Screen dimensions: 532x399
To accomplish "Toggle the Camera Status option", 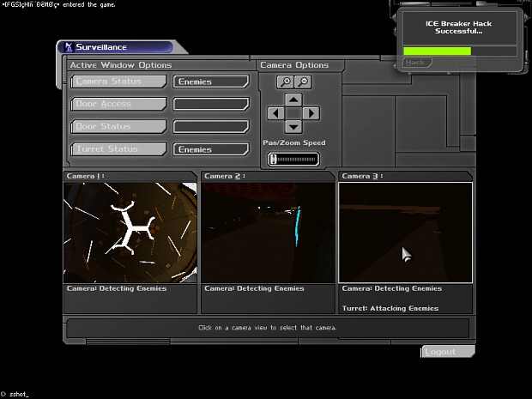I will pyautogui.click(x=118, y=82).
